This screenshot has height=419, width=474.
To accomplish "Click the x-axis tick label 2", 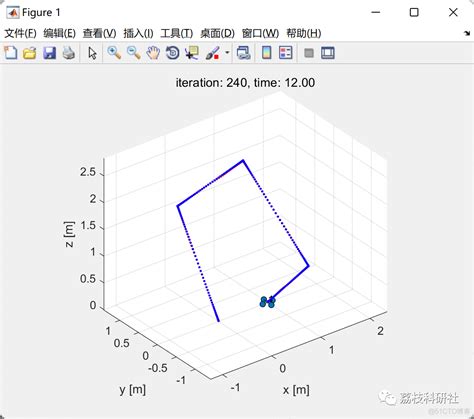I will [380, 331].
